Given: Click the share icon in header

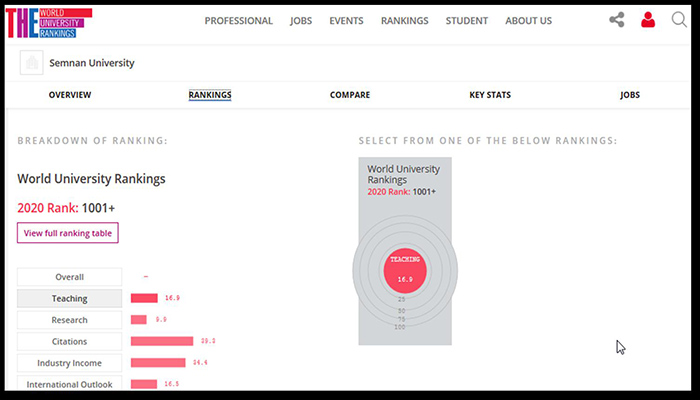Looking at the screenshot, I should click(x=617, y=20).
